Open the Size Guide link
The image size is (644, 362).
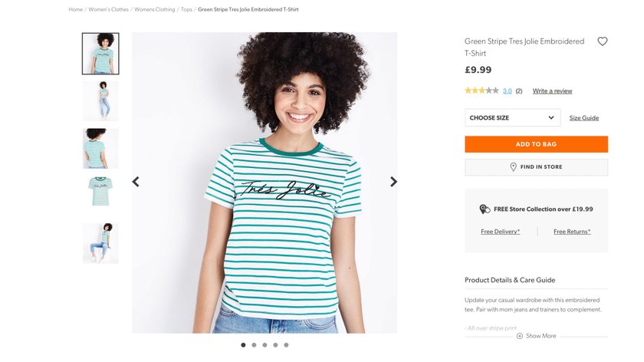click(x=584, y=118)
